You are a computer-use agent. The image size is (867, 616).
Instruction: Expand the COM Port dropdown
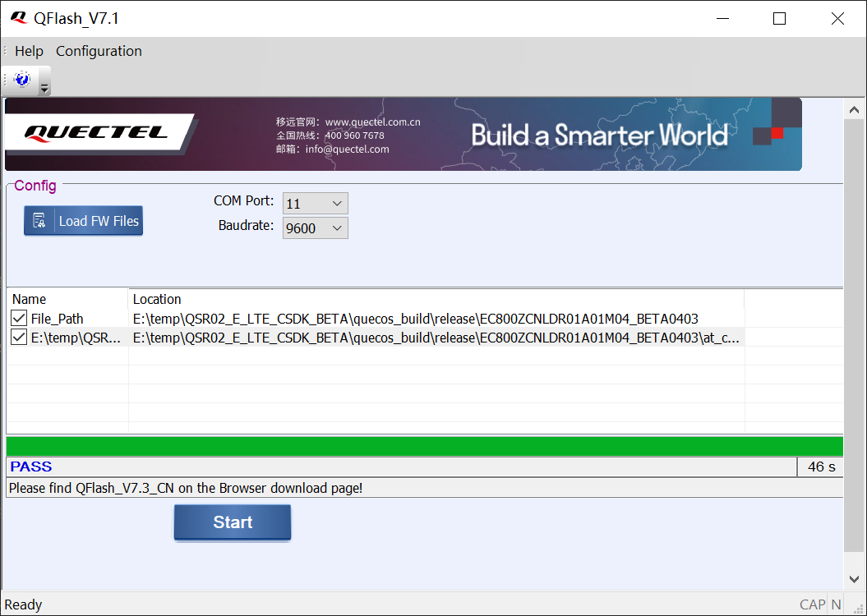pos(336,204)
